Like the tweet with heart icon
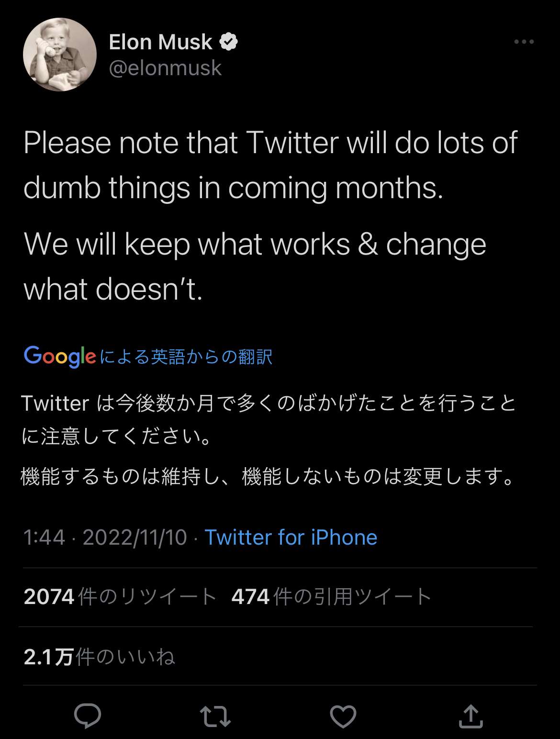 tap(343, 717)
